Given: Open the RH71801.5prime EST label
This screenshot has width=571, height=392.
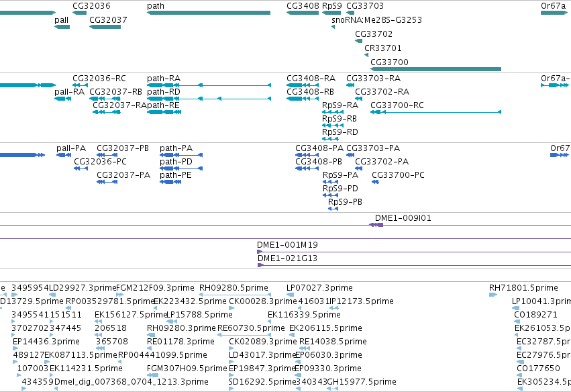Looking at the screenshot, I should pos(523,289).
